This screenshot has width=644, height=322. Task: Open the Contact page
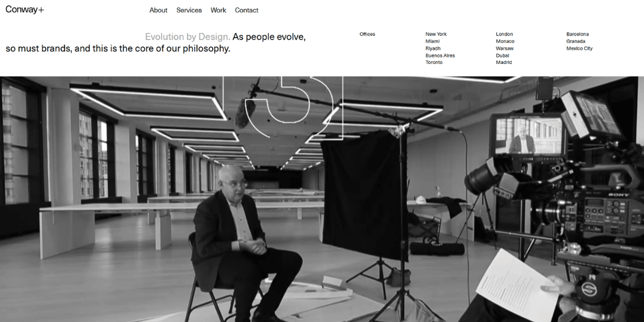pyautogui.click(x=246, y=10)
